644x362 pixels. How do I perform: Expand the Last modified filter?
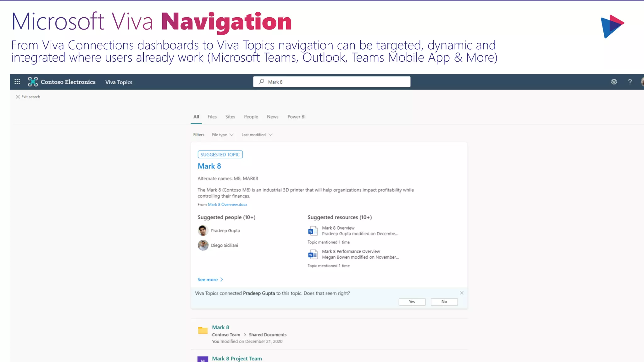point(257,134)
